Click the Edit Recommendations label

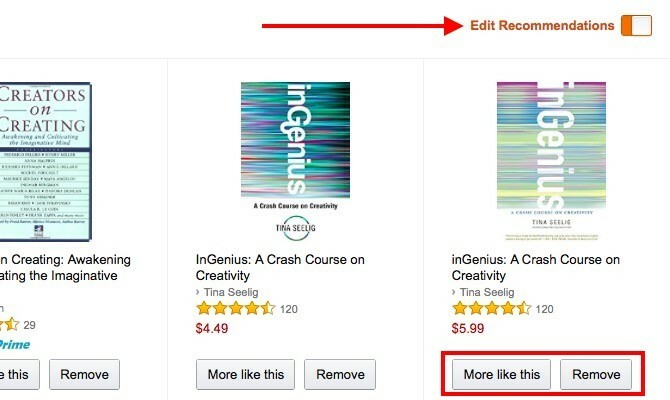(542, 26)
